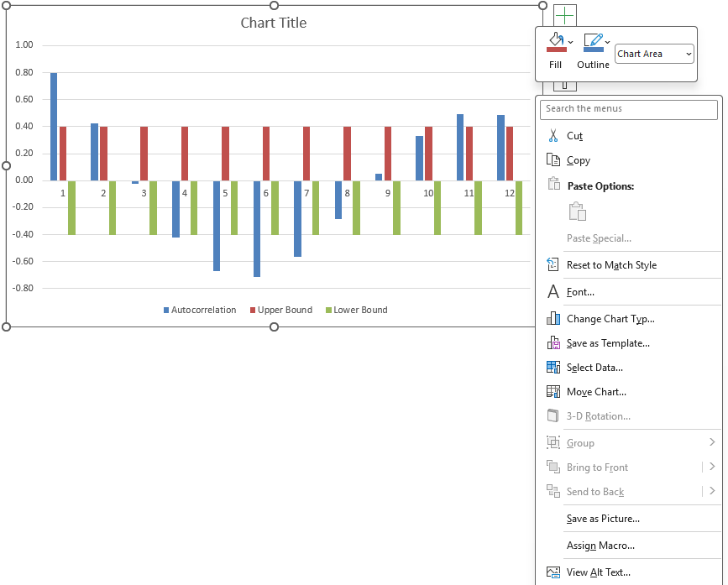This screenshot has height=585, width=728.
Task: Open the Fill color dropdown arrow
Action: click(571, 42)
